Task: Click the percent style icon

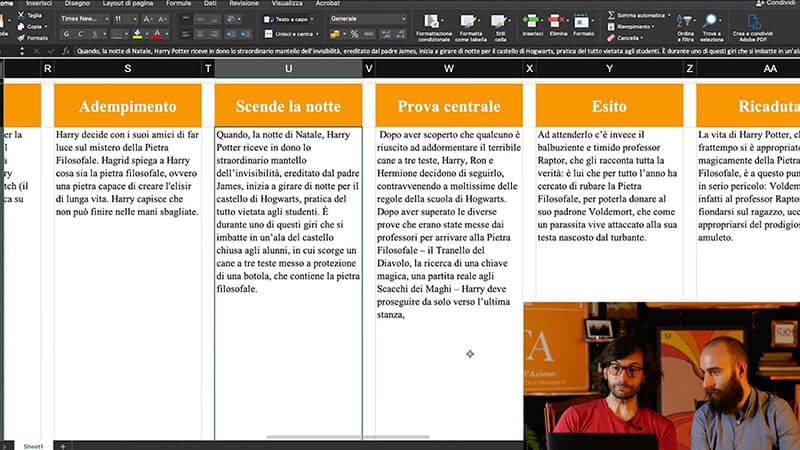Action: (354, 34)
